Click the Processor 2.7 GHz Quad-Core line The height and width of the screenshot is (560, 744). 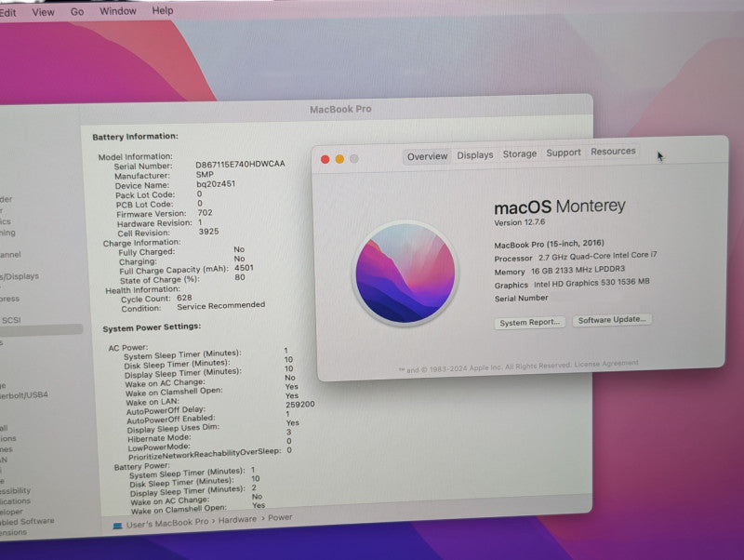coord(576,257)
